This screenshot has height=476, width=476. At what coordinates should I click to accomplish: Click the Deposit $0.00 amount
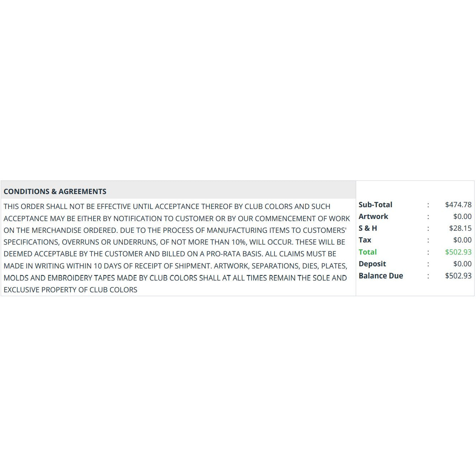tap(462, 264)
